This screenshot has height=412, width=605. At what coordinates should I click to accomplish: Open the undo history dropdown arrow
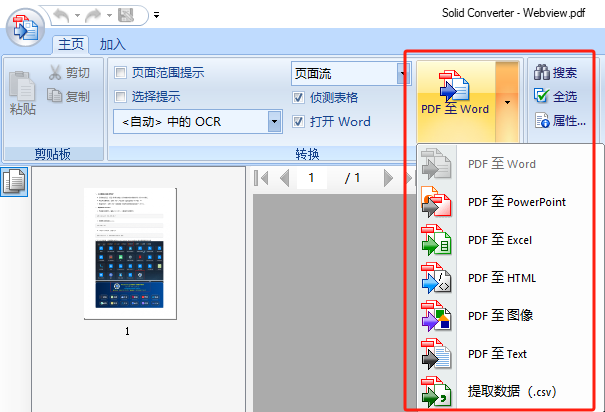click(x=77, y=16)
